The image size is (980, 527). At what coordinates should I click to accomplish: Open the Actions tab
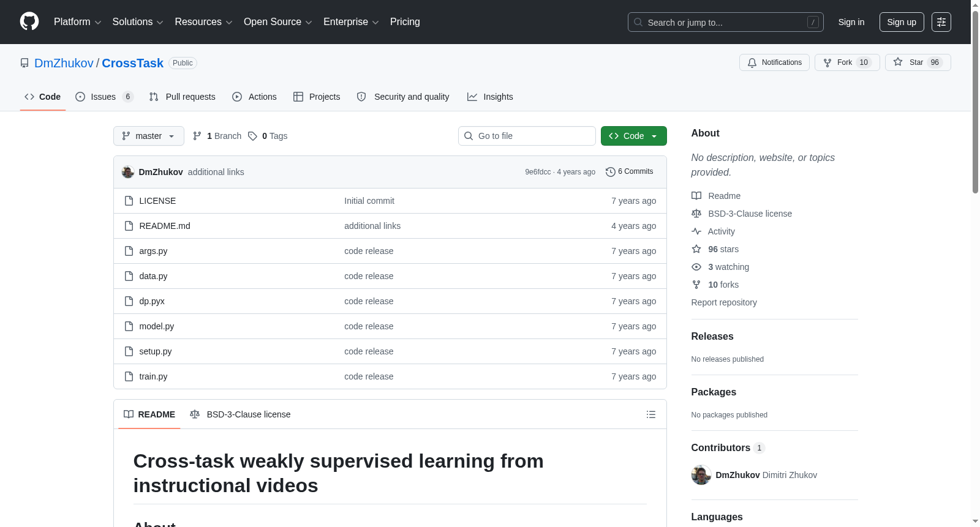255,97
